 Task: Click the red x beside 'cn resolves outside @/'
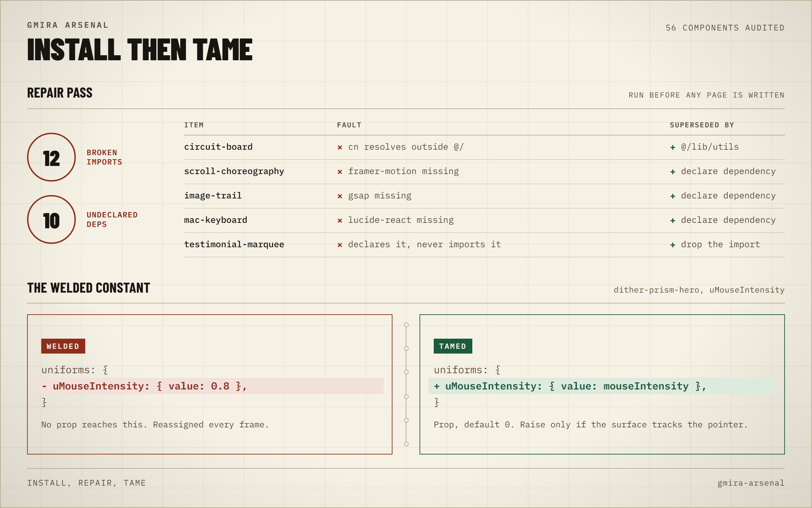[340, 147]
